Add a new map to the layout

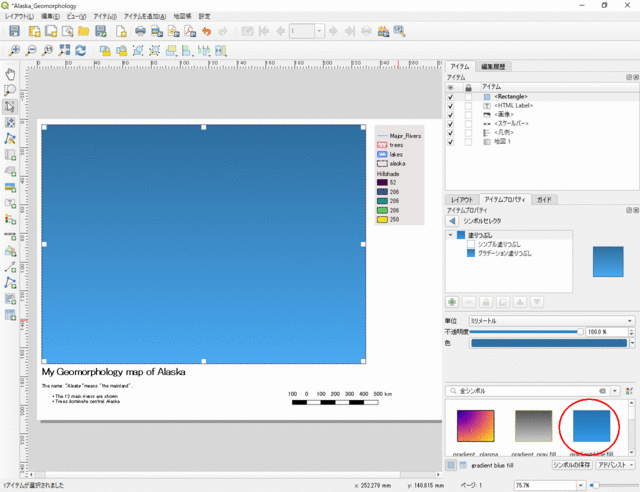coord(10,155)
